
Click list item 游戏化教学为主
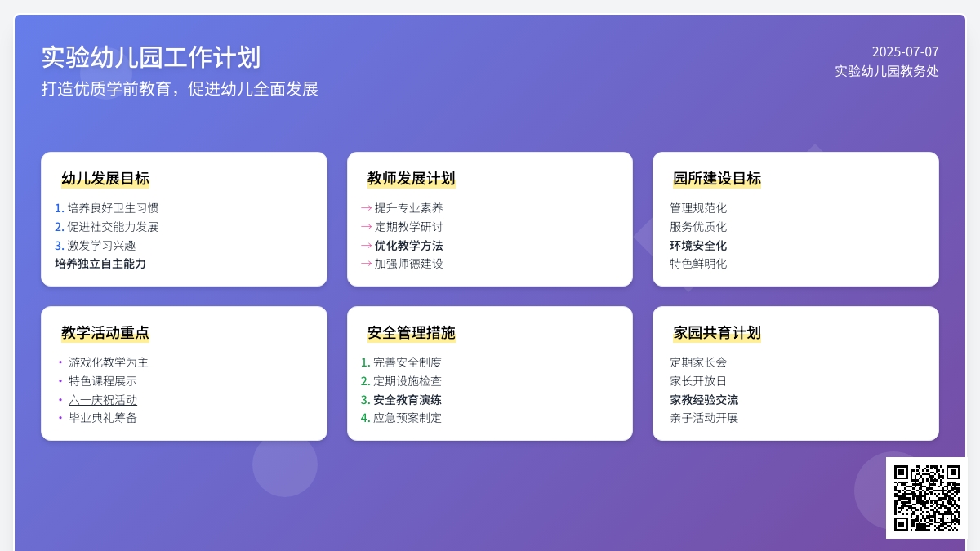(109, 362)
